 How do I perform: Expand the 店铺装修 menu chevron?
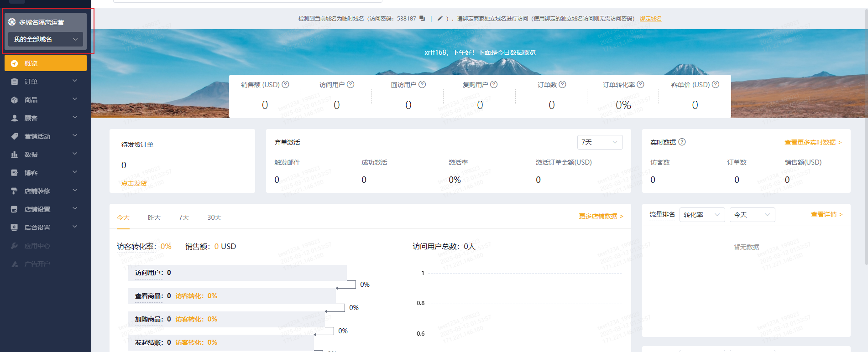click(x=75, y=190)
